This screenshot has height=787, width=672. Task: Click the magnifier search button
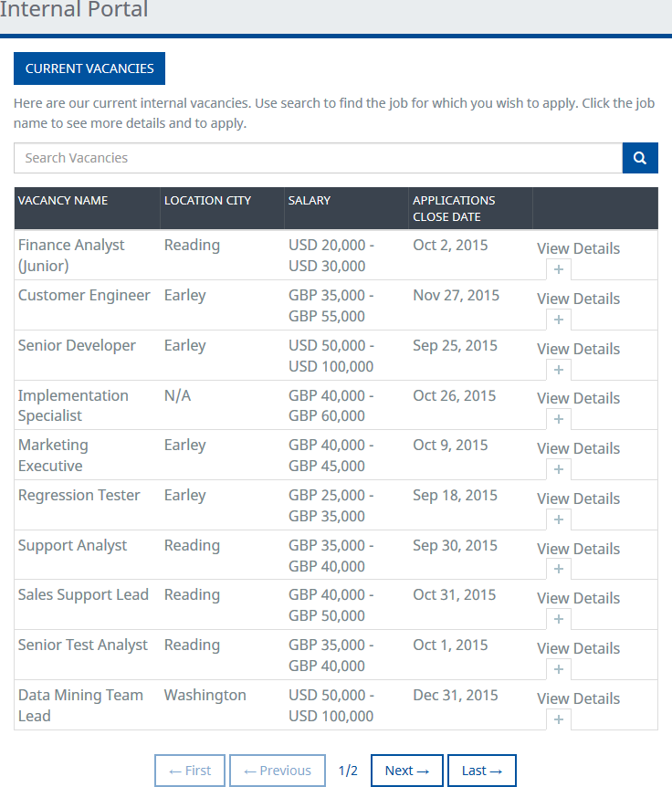(x=640, y=158)
